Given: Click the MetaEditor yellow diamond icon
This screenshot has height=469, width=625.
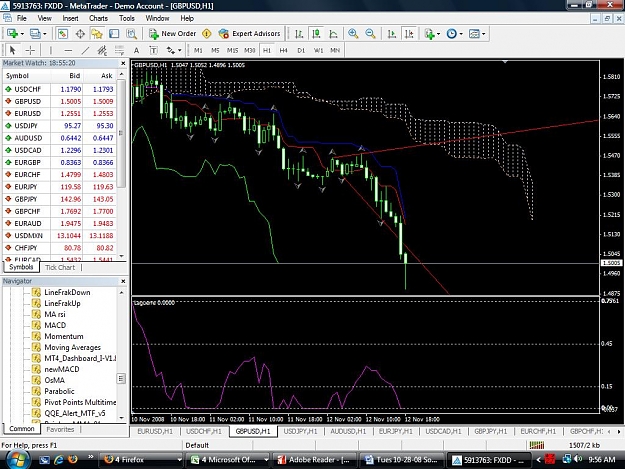Looking at the screenshot, I should 206,34.
